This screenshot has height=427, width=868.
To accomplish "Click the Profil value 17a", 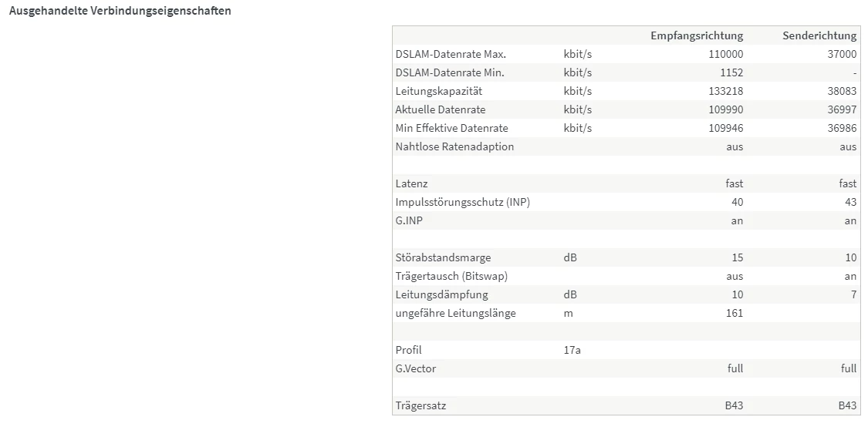I will click(x=572, y=350).
